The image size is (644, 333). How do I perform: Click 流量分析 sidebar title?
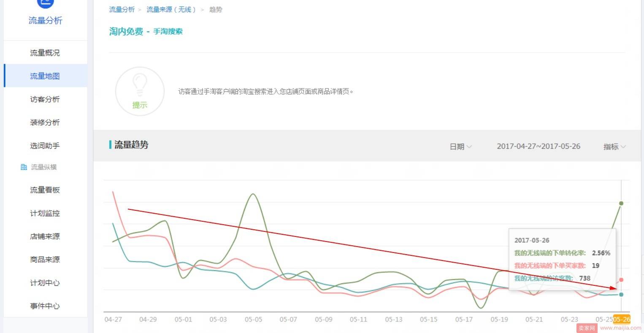pos(45,20)
